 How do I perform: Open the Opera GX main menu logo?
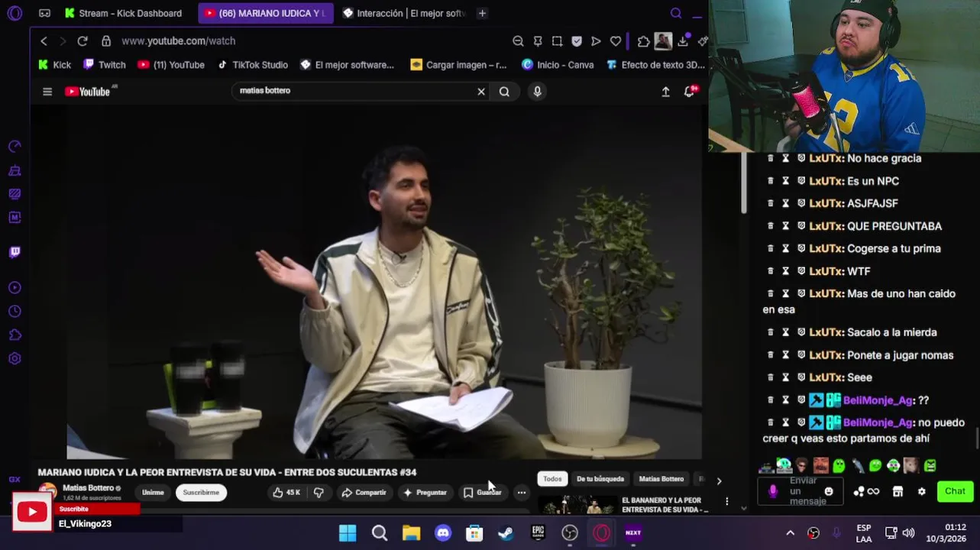click(x=14, y=13)
